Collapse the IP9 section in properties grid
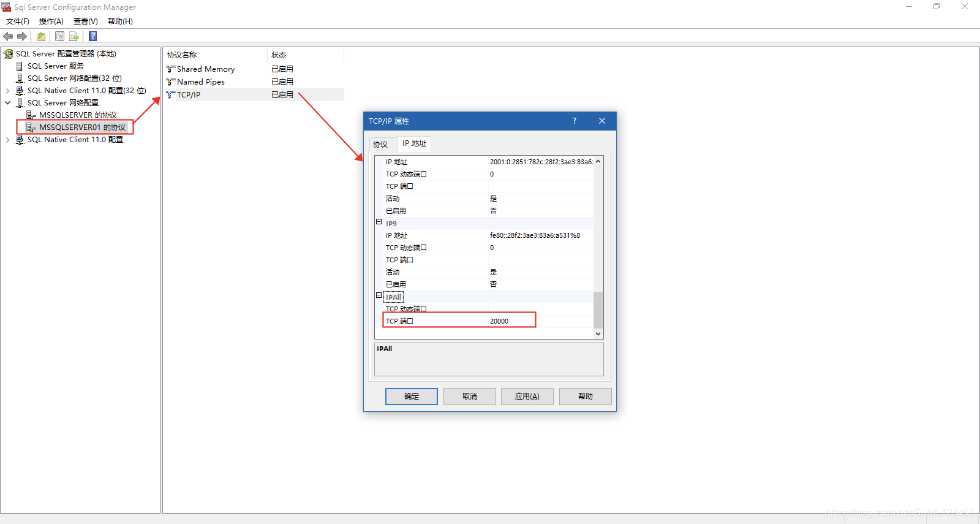Image resolution: width=980 pixels, height=524 pixels. tap(379, 222)
